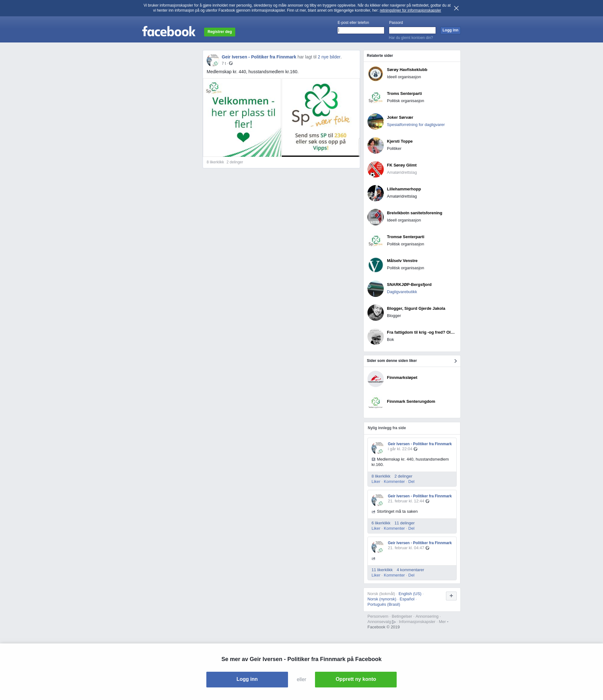Open Sørøy Havfiskeklubb page avatar

tap(375, 74)
